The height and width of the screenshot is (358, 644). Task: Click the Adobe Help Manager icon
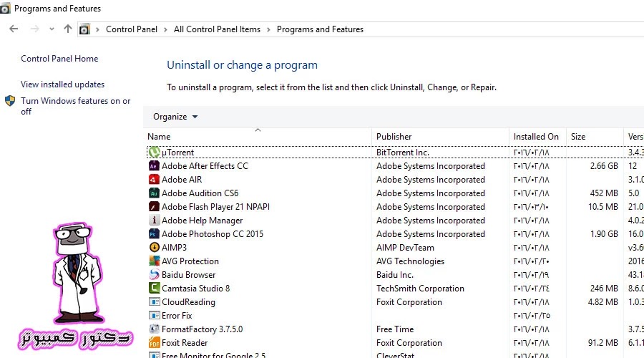coord(154,220)
